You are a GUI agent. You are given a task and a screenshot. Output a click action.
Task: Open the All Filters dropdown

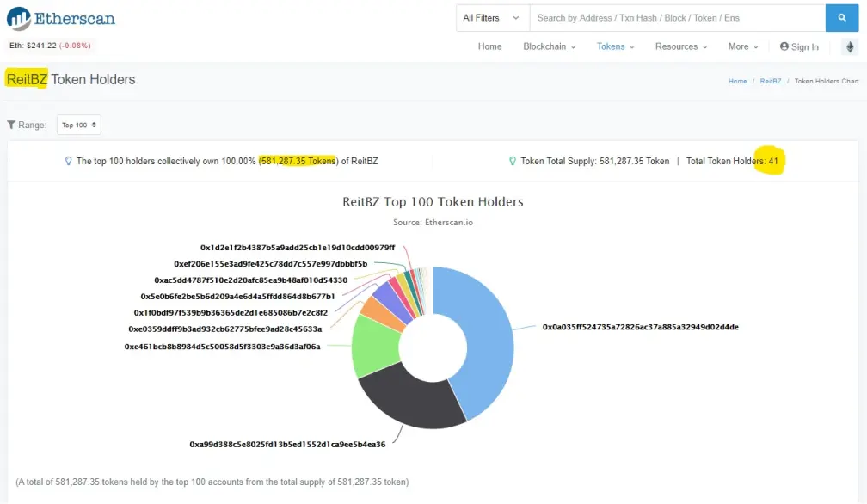pyautogui.click(x=492, y=18)
